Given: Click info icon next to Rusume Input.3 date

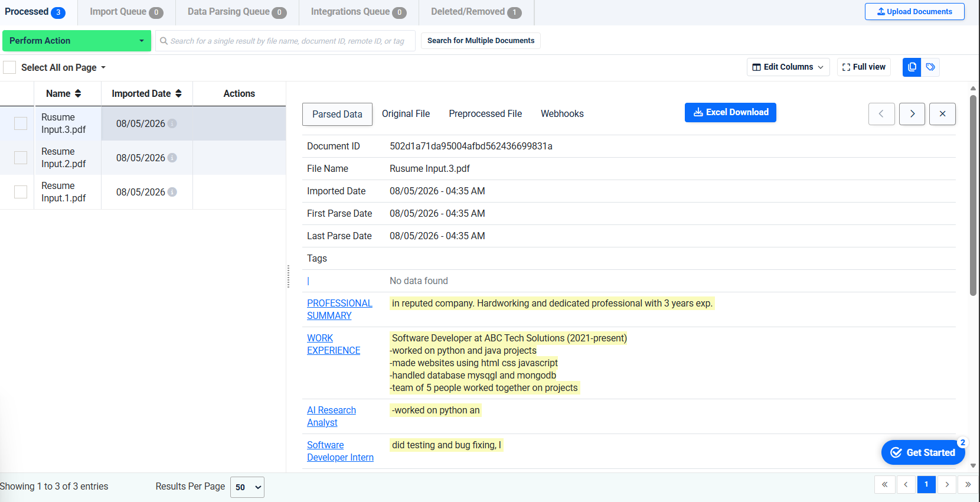Looking at the screenshot, I should point(172,123).
